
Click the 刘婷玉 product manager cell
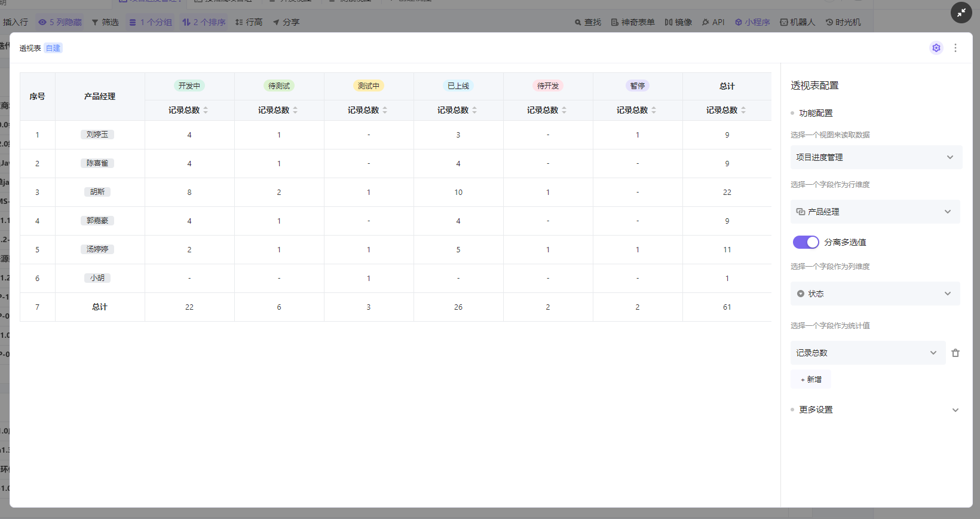(97, 135)
